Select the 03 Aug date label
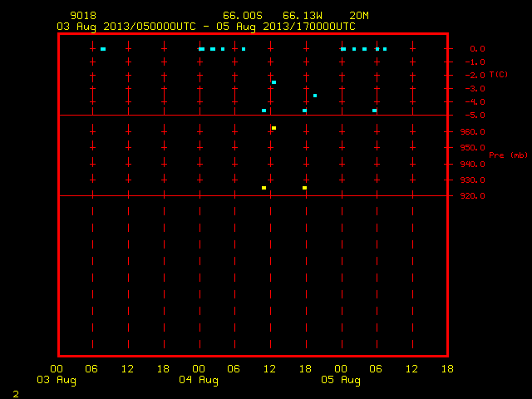Image resolution: width=532 pixels, height=399 pixels. tap(57, 380)
